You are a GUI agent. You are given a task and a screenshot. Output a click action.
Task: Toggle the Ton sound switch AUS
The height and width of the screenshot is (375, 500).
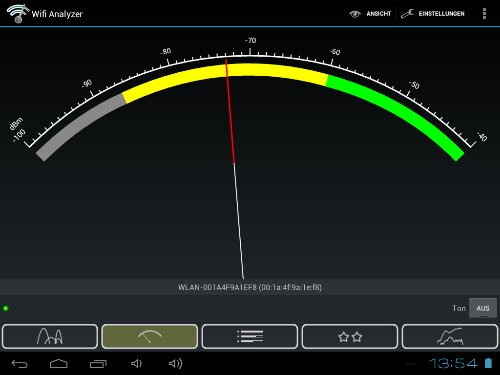(x=483, y=308)
